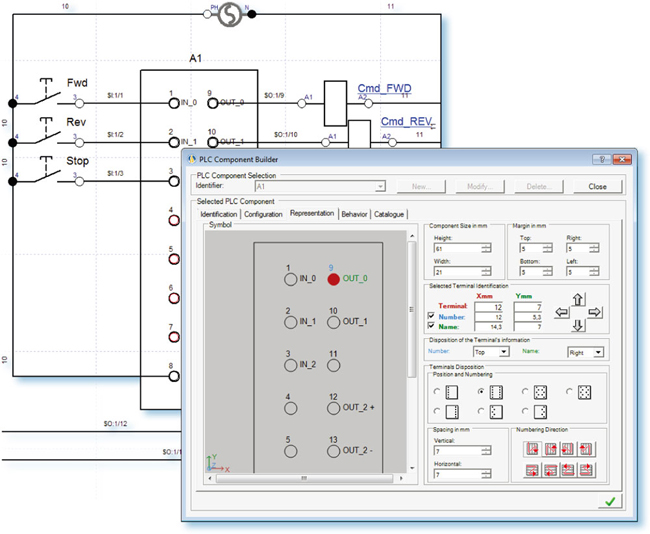Click the help question-mark button in title bar
650x534 pixels.
602,159
